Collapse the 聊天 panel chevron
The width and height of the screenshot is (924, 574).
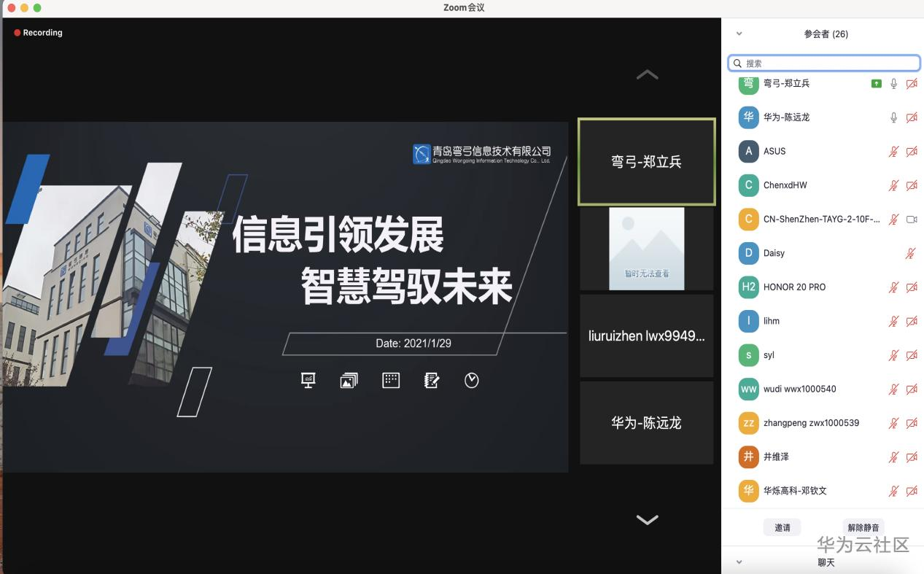tap(739, 562)
